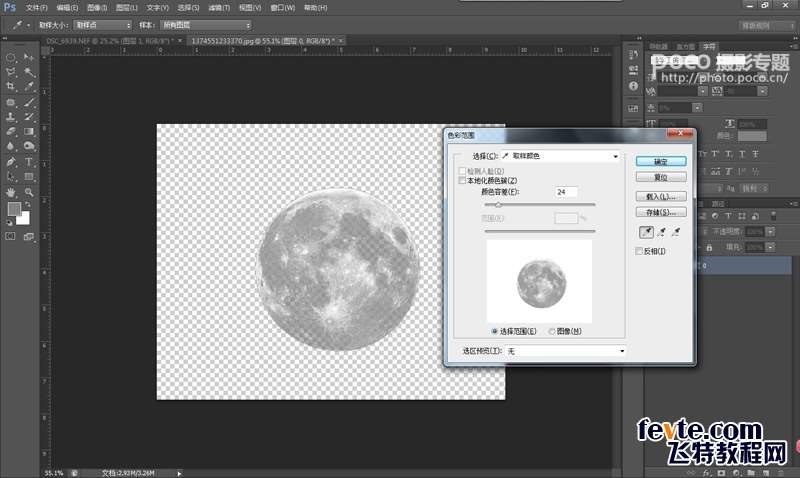Select the Eraser tool
This screenshot has width=800, height=478.
11,132
